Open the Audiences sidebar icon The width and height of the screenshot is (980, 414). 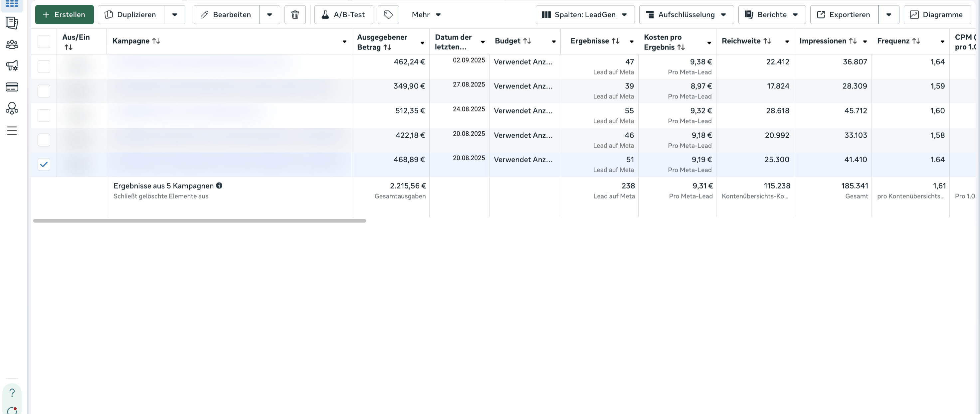(x=12, y=45)
